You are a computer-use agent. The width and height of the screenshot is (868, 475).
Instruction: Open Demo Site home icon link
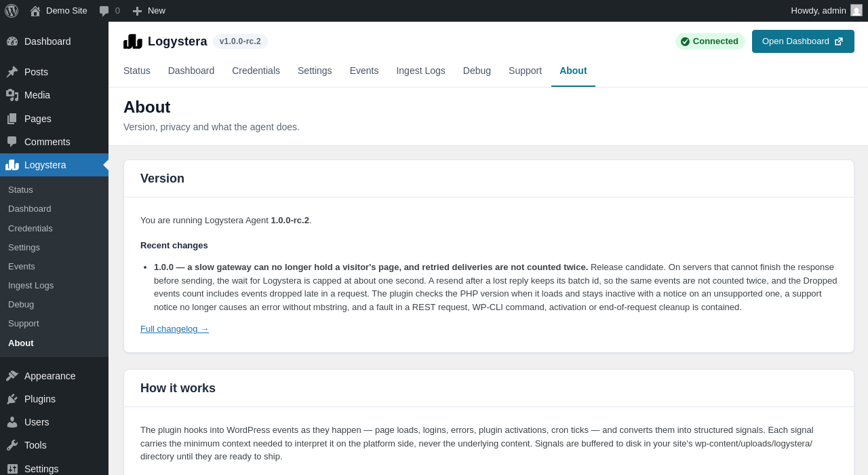tap(35, 11)
